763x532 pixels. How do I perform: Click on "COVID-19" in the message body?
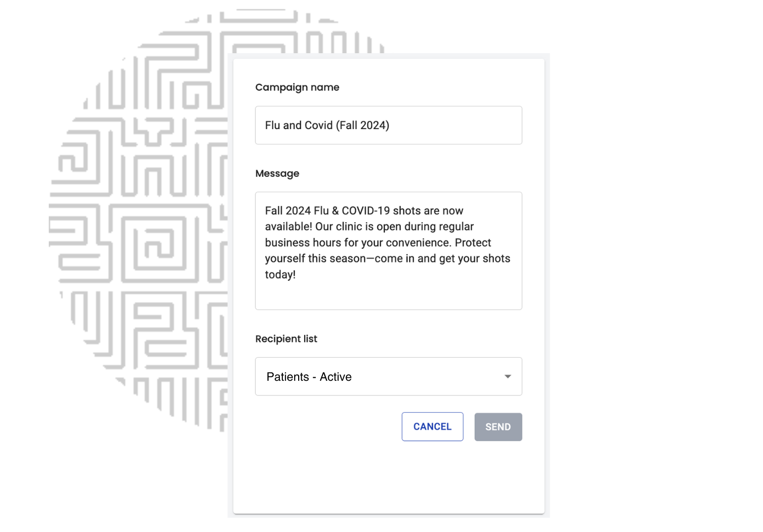click(366, 211)
